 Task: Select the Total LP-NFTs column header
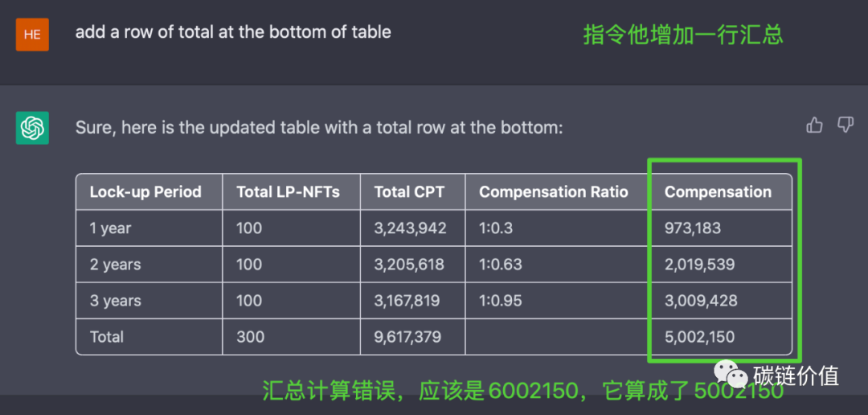click(x=289, y=192)
